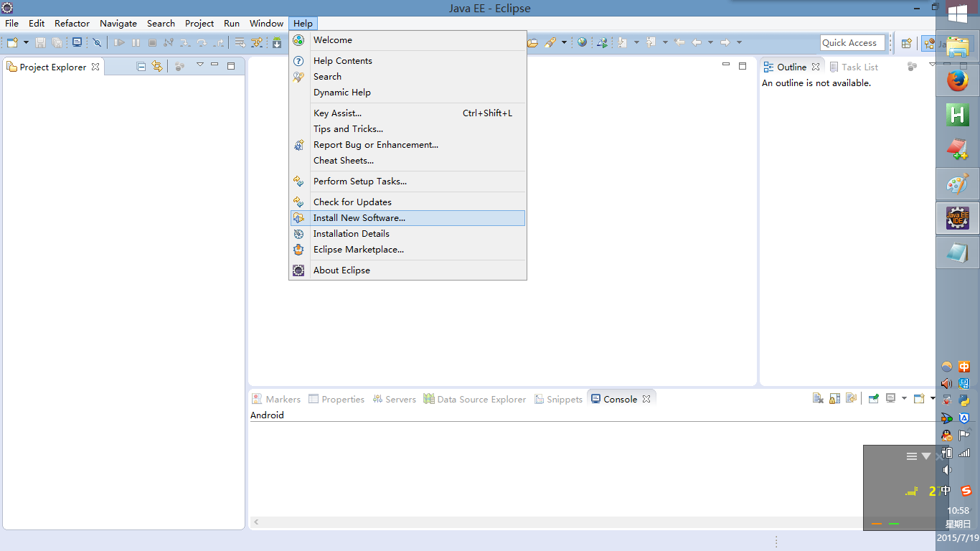Open the Forward navigation history dropdown

739,42
